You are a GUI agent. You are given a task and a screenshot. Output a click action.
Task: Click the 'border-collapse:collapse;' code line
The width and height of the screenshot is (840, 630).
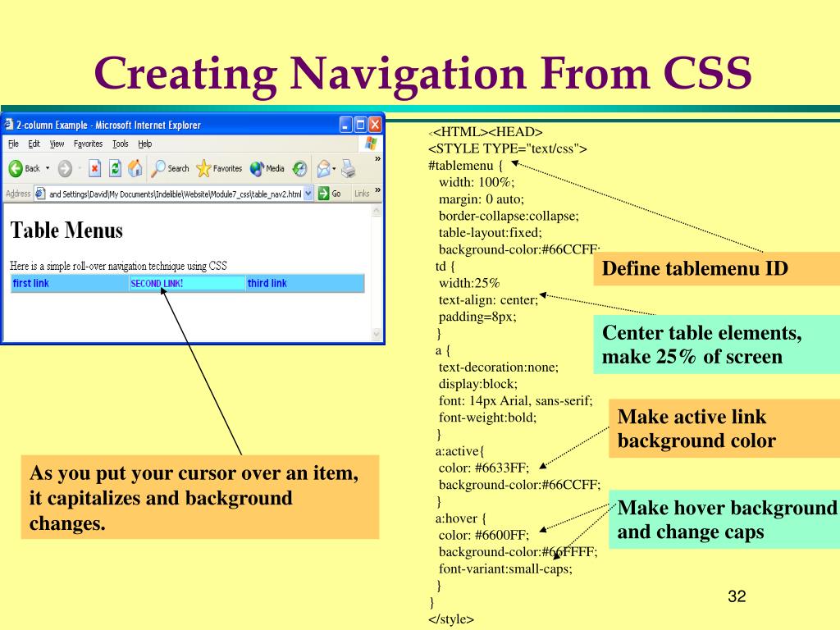tap(509, 216)
